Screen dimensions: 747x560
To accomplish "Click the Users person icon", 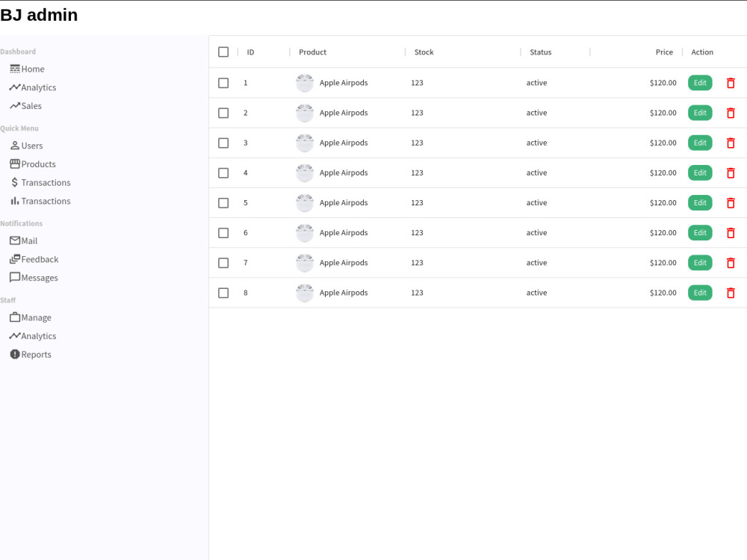I will pyautogui.click(x=15, y=146).
